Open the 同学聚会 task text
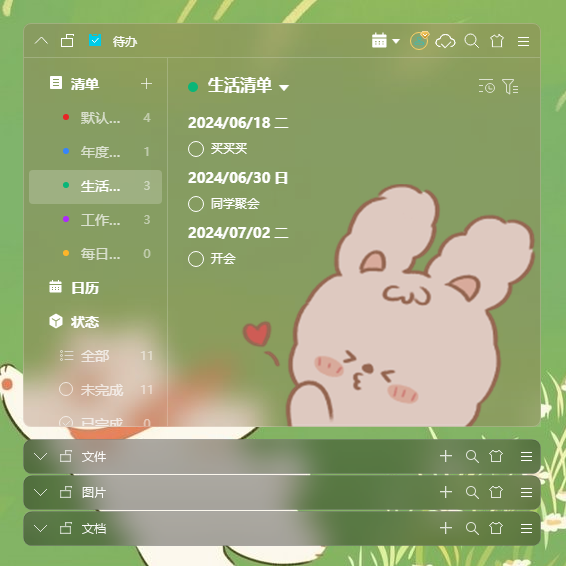Screen dimensions: 566x566 235,204
